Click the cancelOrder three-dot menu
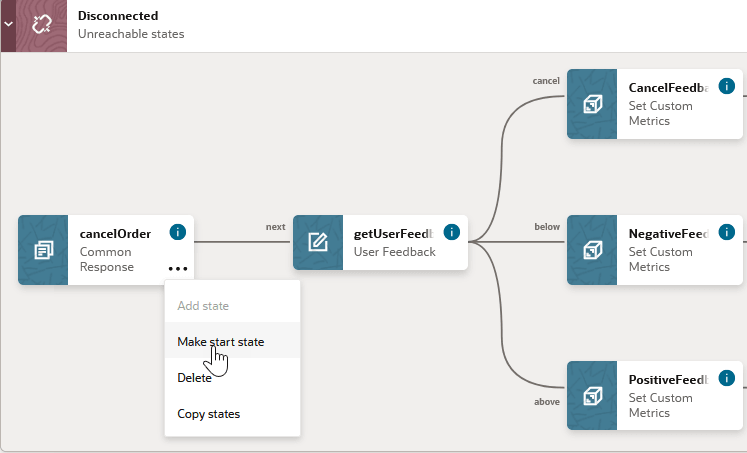Screen dimensions: 747x453 point(178,268)
